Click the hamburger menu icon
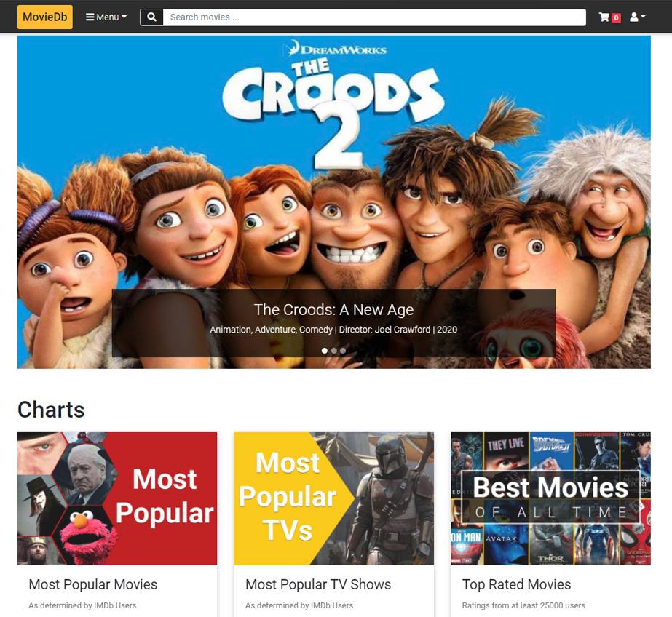 tap(90, 17)
